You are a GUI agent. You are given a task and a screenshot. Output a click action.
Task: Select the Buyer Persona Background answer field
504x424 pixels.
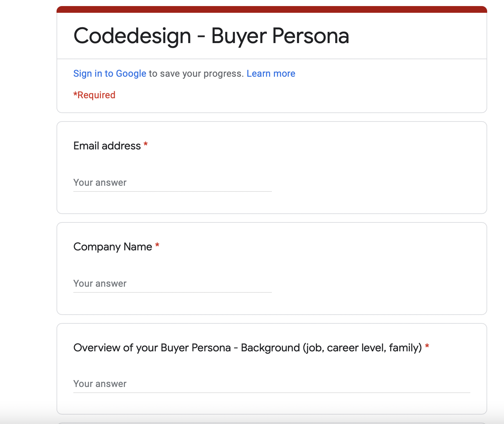tap(272, 384)
